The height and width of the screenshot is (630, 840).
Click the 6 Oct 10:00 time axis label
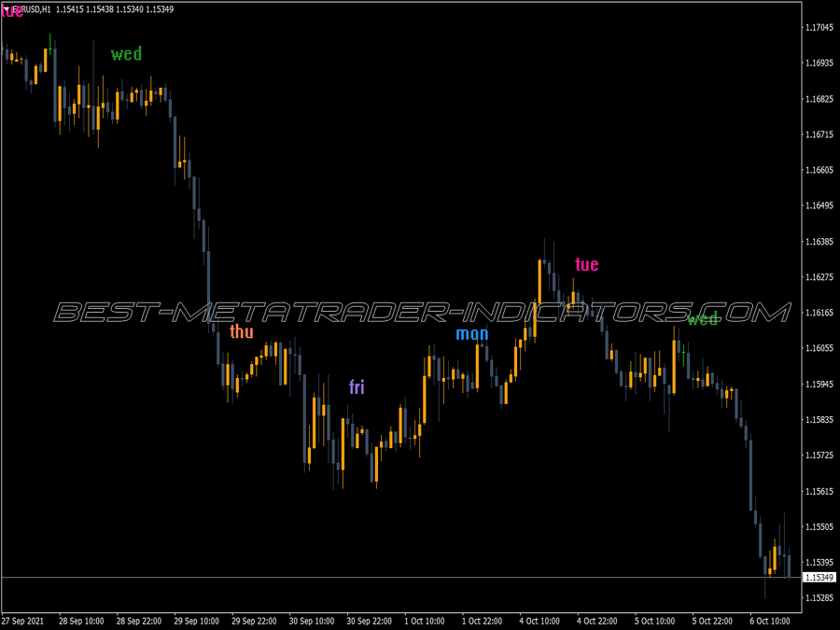tap(770, 621)
